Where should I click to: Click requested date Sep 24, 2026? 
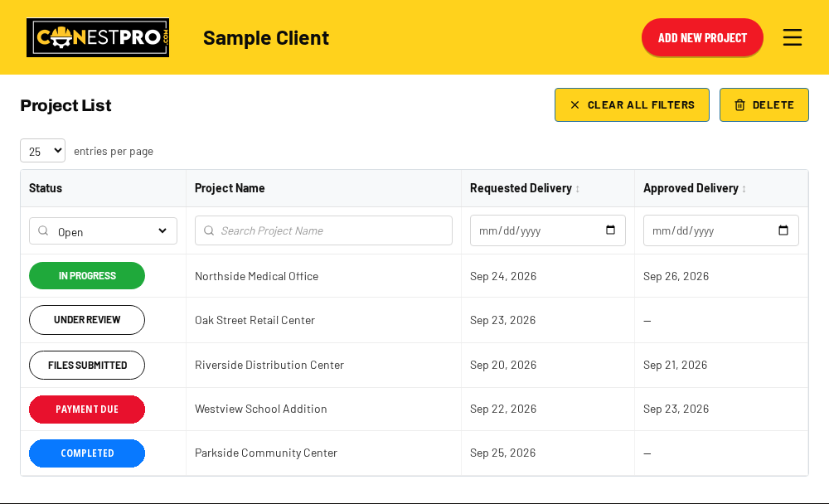click(503, 276)
